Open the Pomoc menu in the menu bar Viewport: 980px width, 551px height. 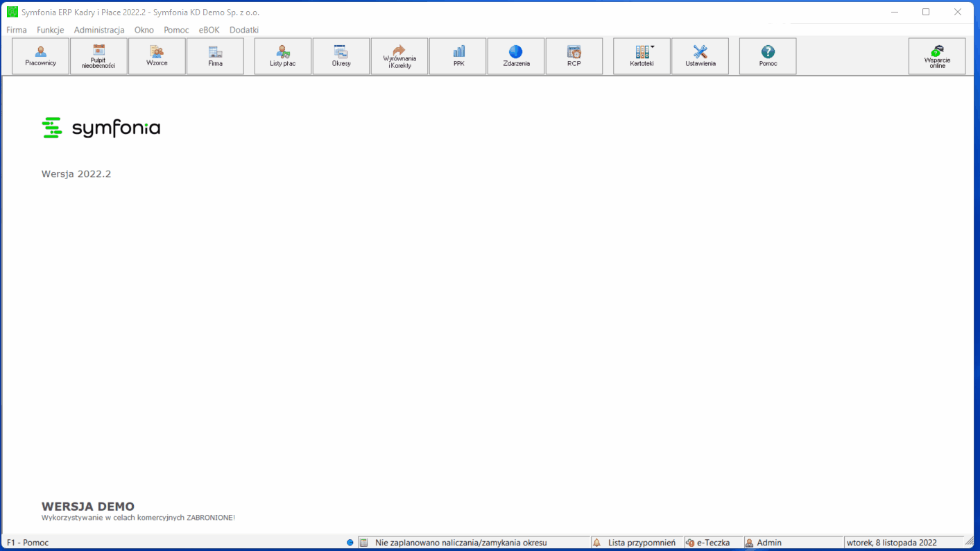176,30
